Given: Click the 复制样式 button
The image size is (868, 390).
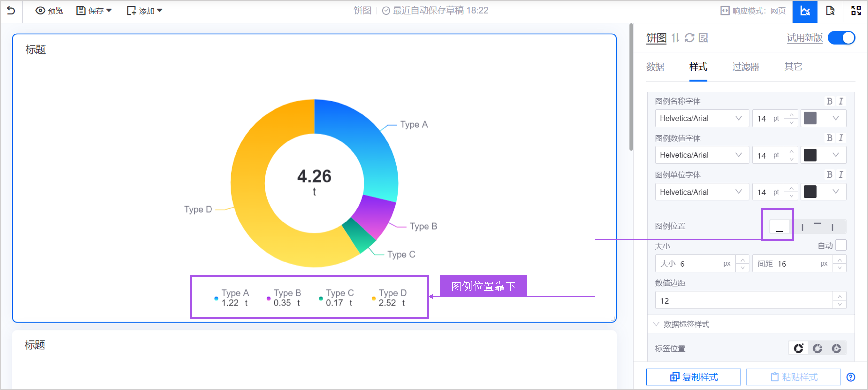Looking at the screenshot, I should 693,377.
